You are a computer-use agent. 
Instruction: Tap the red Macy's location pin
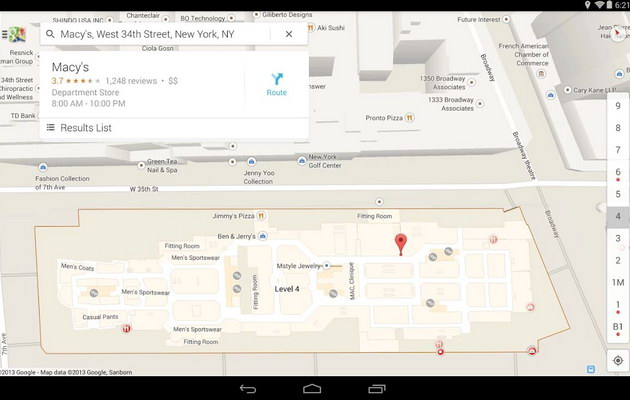click(401, 244)
